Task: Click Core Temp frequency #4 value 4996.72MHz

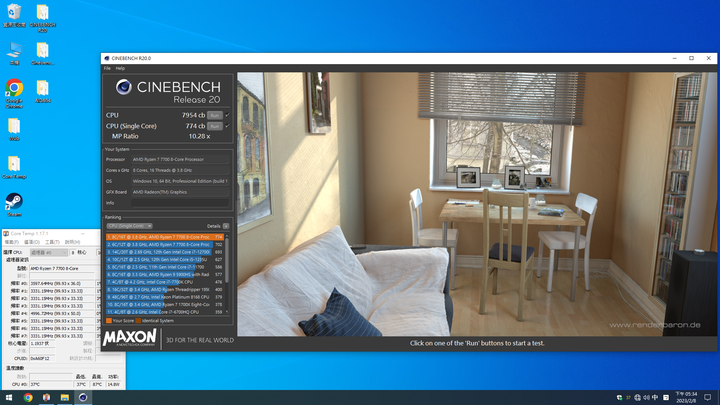Action: (62, 313)
